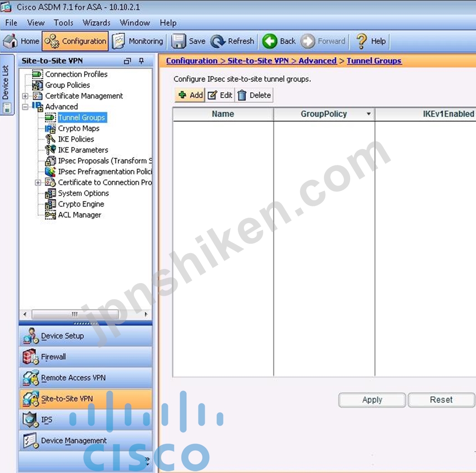Open Certificate Management node
Viewport: 476px width, 473px height.
[84, 96]
